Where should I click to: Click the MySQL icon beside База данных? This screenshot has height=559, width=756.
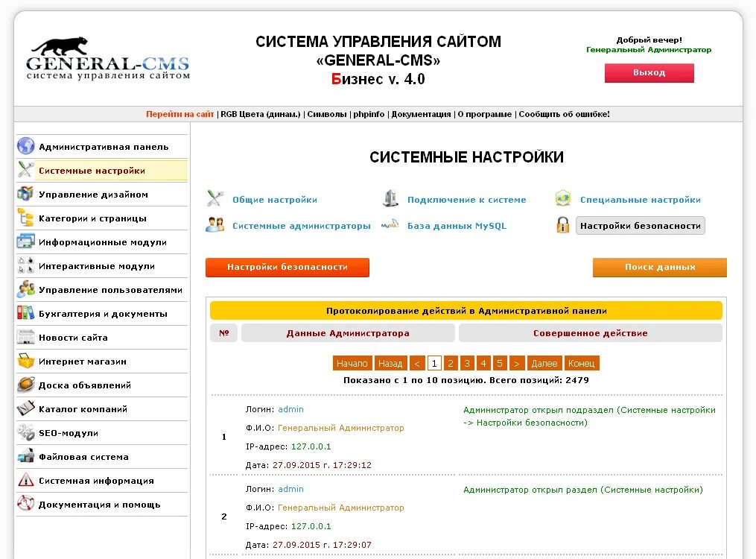(x=390, y=225)
